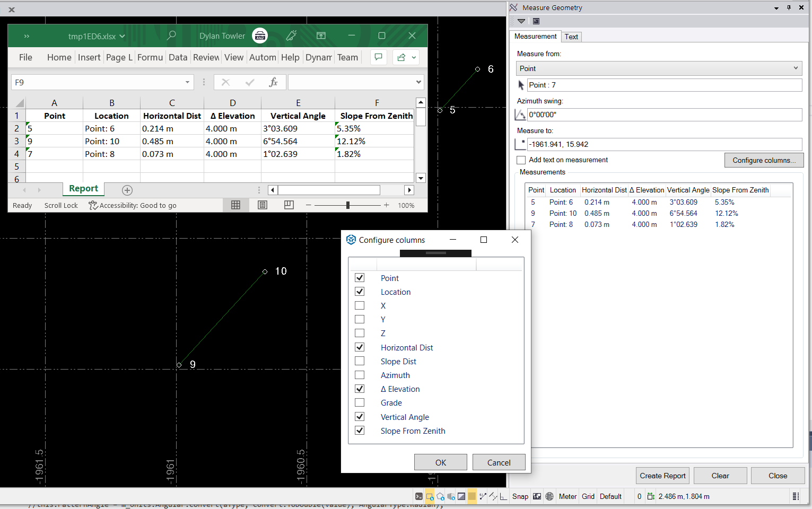Switch to Page Layout view icon
The height and width of the screenshot is (509, 812).
pos(263,205)
